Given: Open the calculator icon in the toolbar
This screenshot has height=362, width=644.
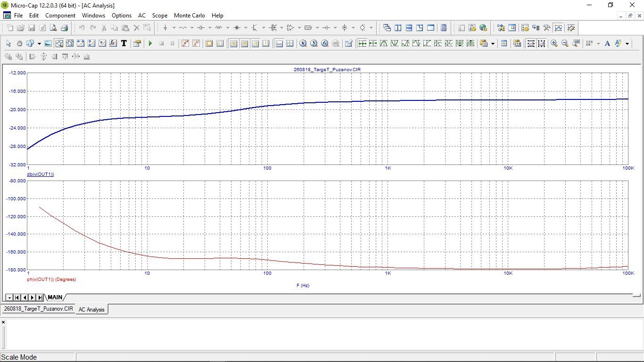Looking at the screenshot, I should pyautogui.click(x=444, y=28).
